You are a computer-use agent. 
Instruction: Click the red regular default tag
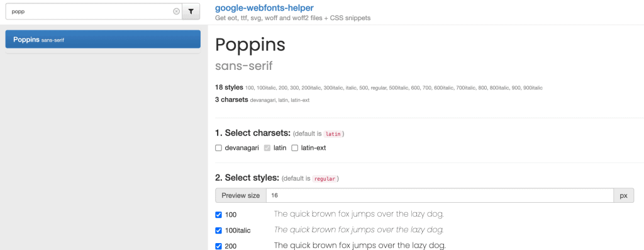[x=325, y=179]
